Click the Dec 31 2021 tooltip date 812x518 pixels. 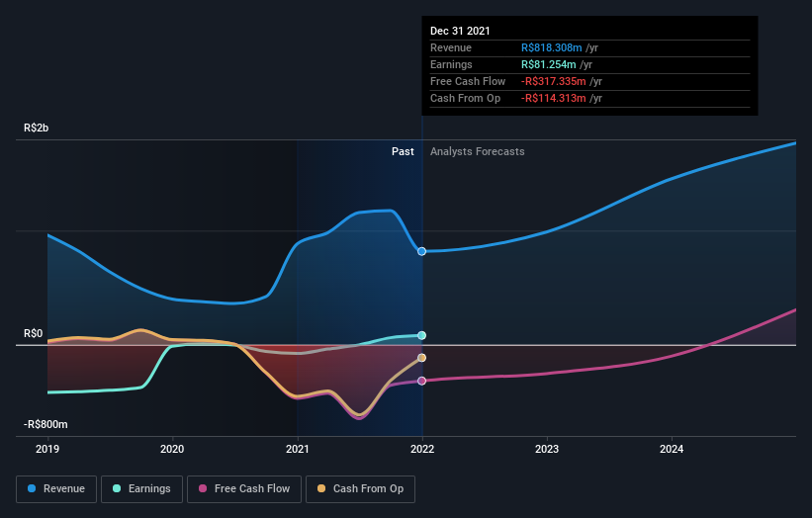(460, 31)
